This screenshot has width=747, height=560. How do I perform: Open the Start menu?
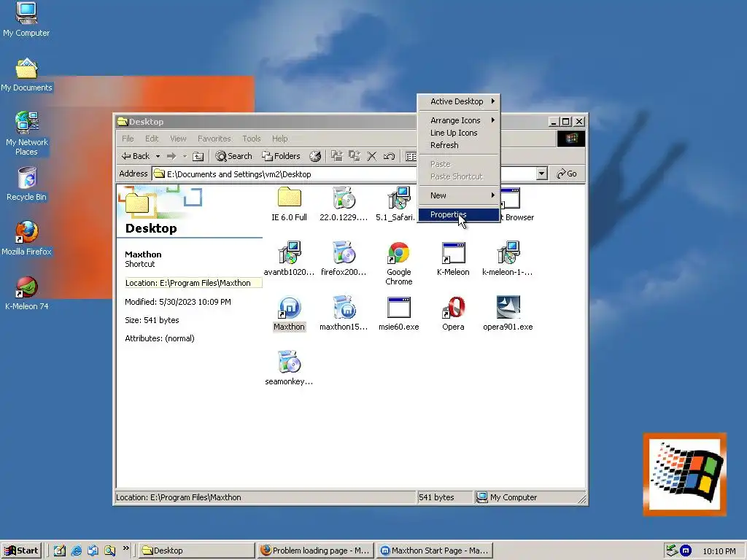21,551
